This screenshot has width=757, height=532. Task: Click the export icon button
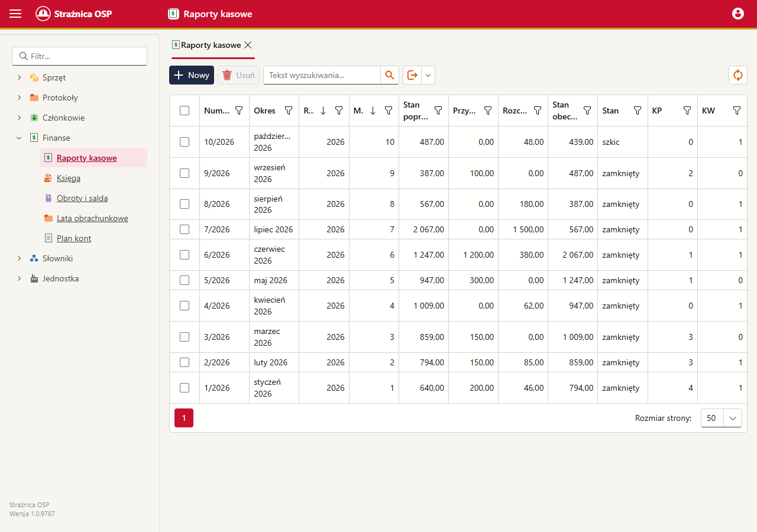[412, 75]
